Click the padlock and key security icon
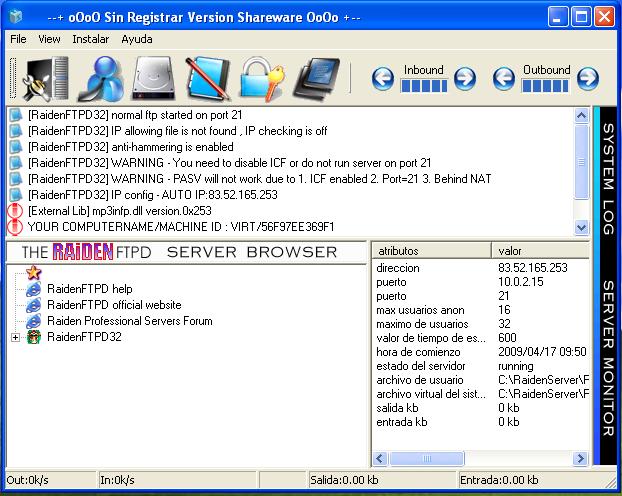The image size is (622, 496). (262, 78)
